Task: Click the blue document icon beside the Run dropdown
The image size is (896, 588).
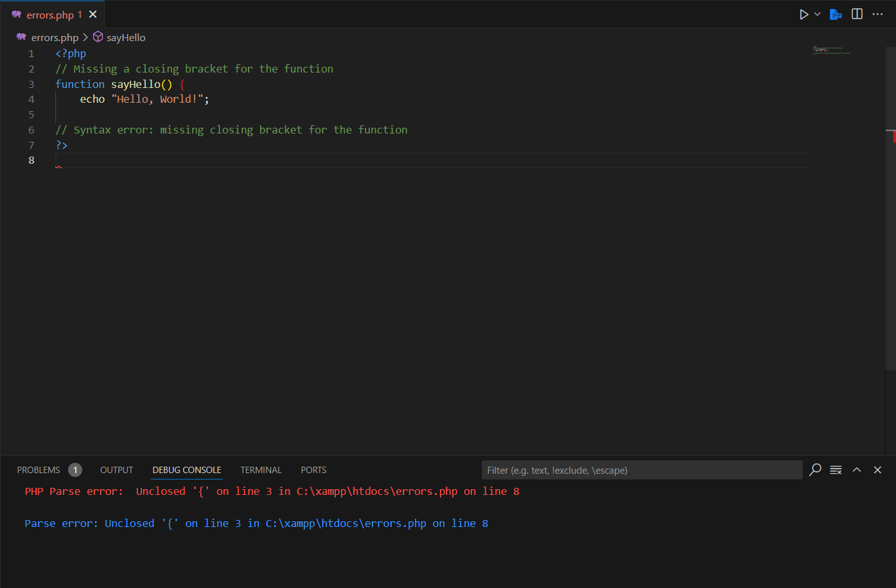Action: point(836,14)
